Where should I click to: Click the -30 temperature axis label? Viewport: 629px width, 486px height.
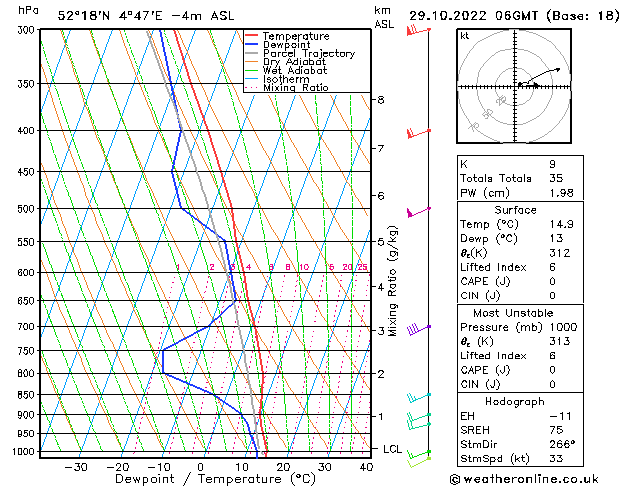pyautogui.click(x=76, y=468)
